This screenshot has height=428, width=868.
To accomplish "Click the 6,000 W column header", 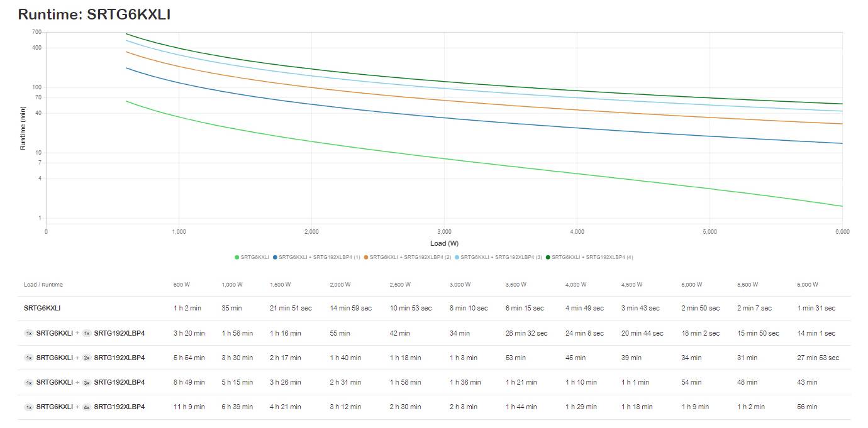I will pos(808,285).
